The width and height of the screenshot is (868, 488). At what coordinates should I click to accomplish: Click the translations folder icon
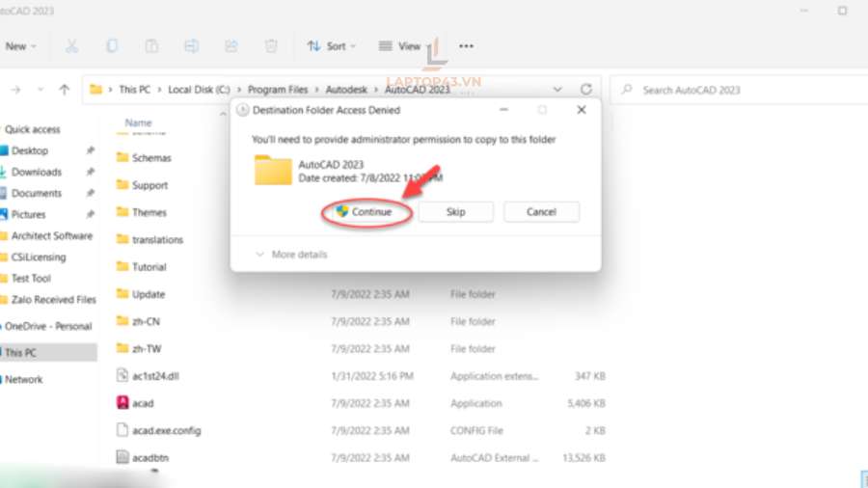pyautogui.click(x=122, y=239)
